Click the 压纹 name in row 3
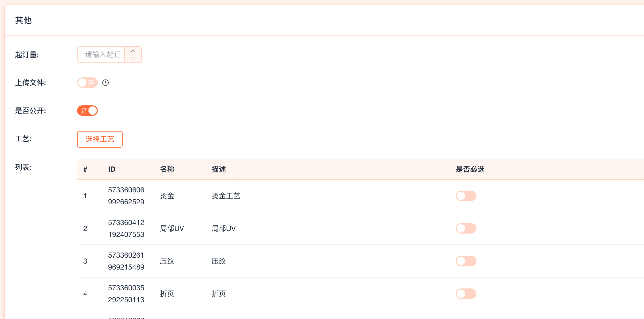 point(167,261)
